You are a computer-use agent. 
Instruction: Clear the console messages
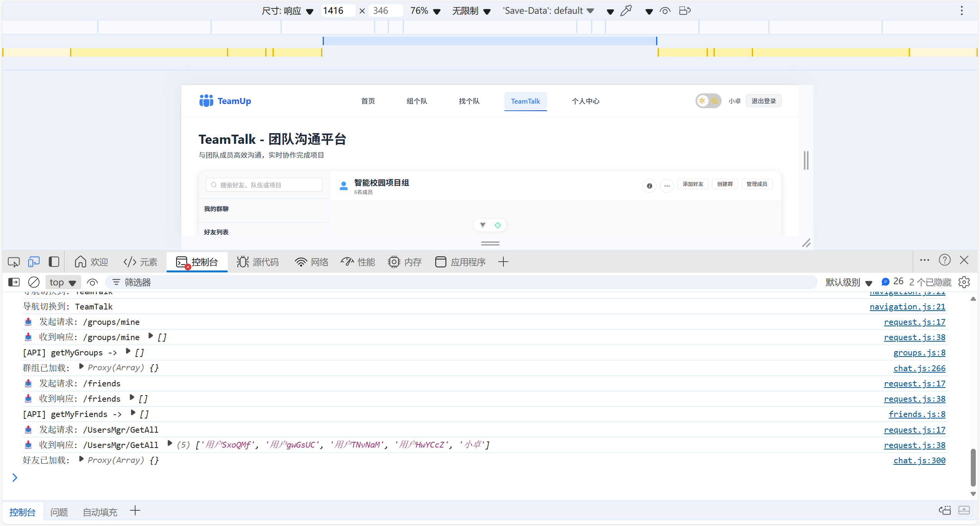(x=34, y=282)
